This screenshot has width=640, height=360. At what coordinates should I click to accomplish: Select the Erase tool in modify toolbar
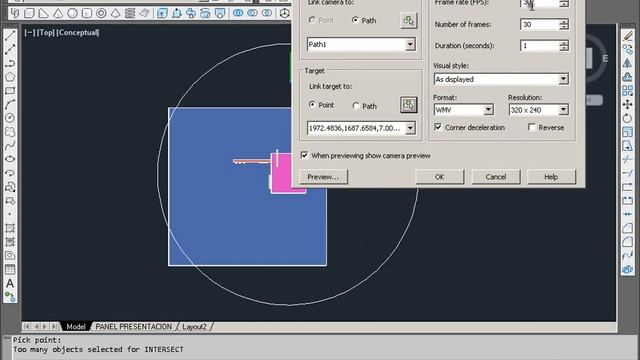coord(627,36)
